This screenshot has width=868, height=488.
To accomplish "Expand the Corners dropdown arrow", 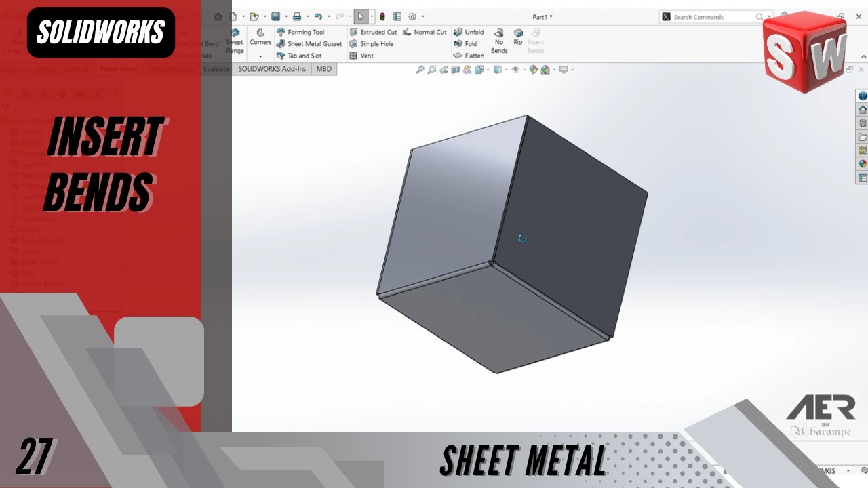I will [x=260, y=56].
